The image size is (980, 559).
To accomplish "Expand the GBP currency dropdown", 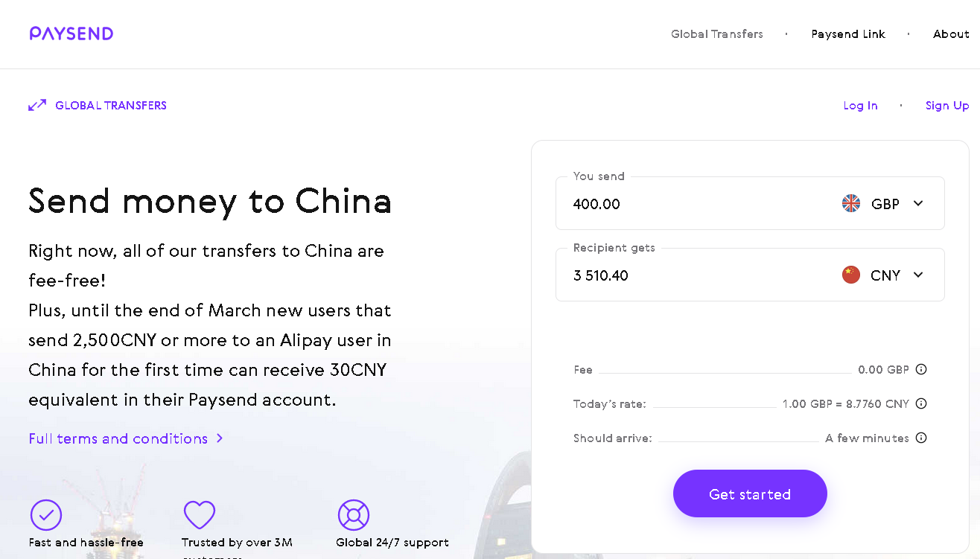I will (918, 203).
